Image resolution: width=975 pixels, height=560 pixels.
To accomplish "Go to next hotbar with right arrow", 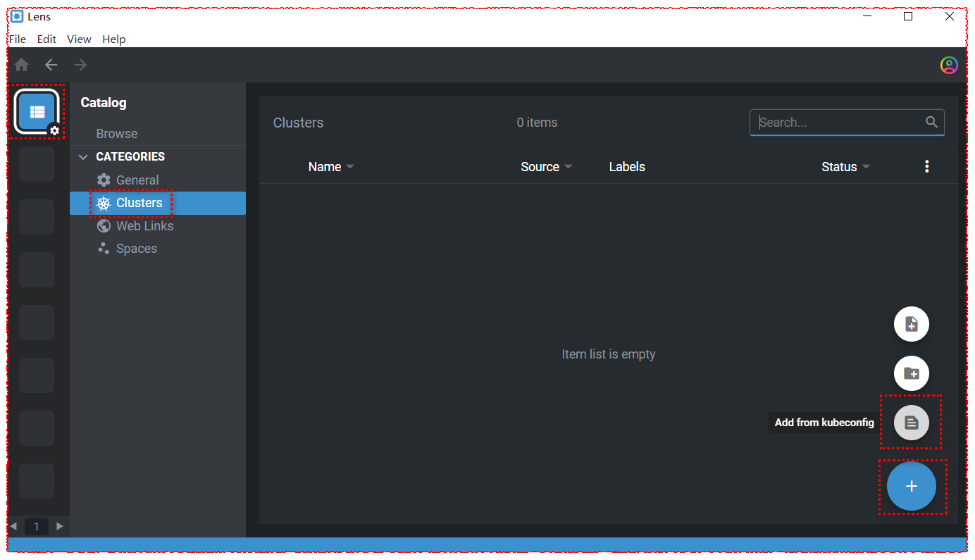I will tap(60, 526).
